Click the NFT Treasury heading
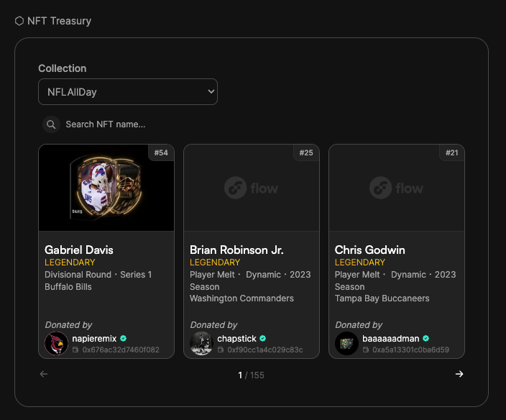The height and width of the screenshot is (420, 506). point(60,21)
